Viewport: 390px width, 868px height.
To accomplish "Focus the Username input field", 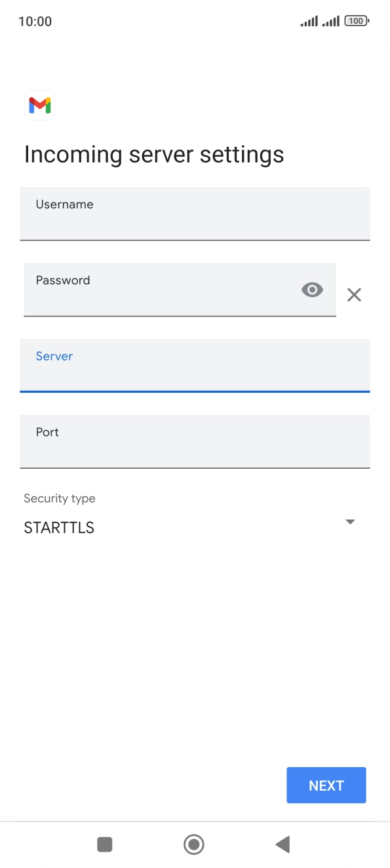I will (195, 214).
